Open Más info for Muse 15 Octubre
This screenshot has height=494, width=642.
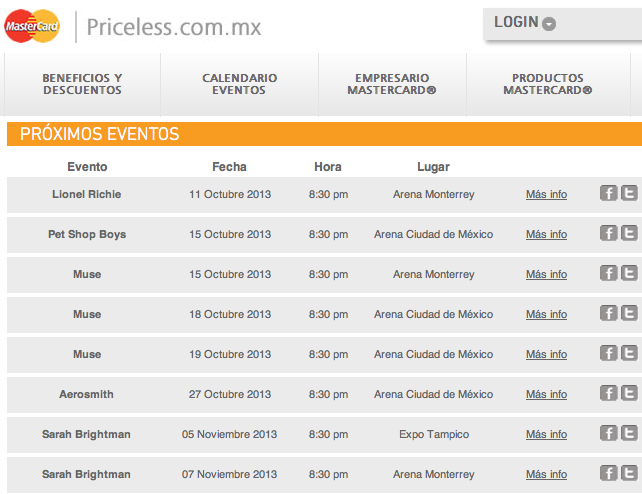[546, 275]
